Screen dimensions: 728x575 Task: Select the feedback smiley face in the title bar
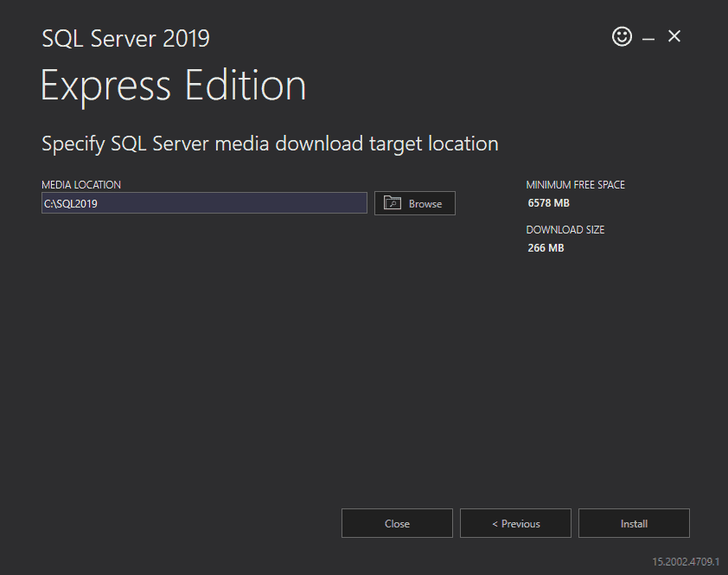622,36
